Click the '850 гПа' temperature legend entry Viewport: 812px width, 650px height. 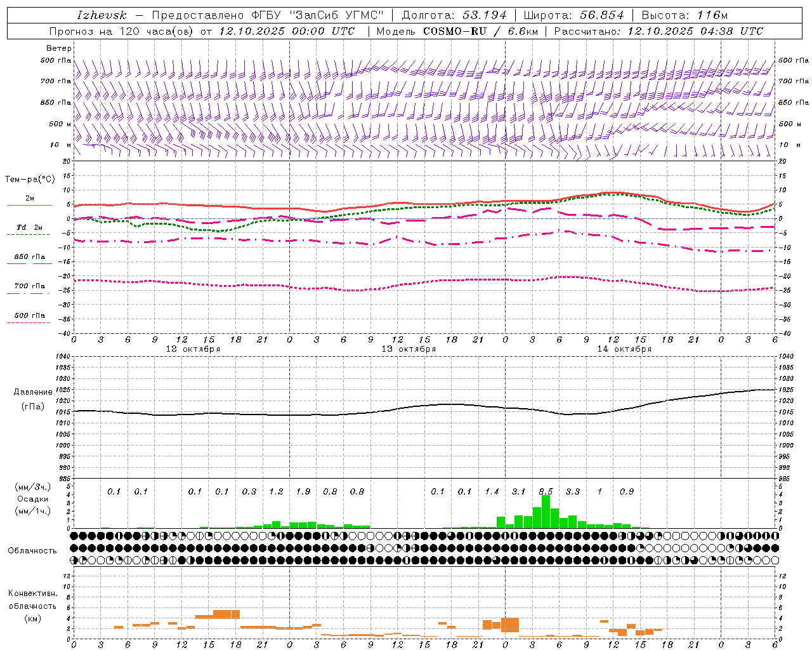click(x=30, y=257)
